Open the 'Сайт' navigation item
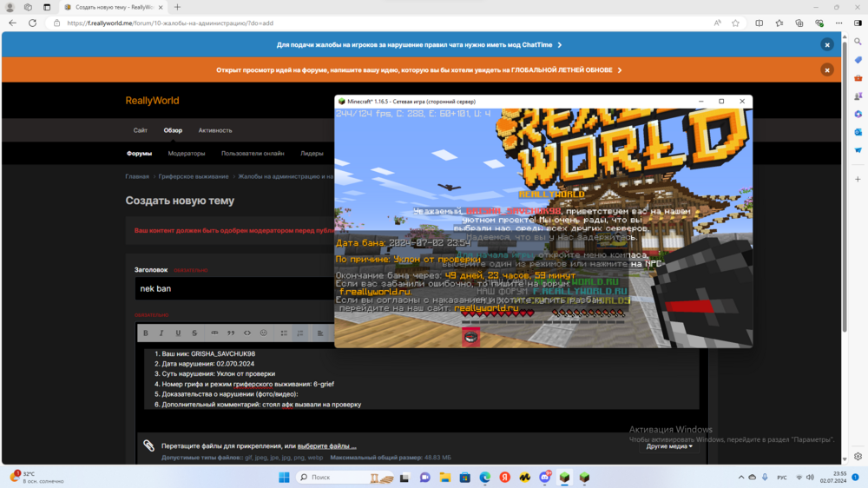868x488 pixels. coord(140,131)
